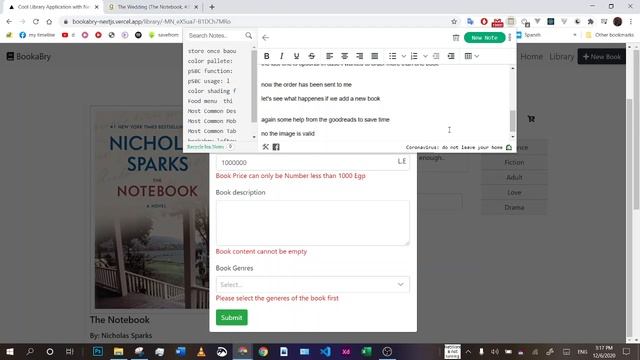Go back using the notes panel arrow
The height and width of the screenshot is (360, 640).
[266, 38]
